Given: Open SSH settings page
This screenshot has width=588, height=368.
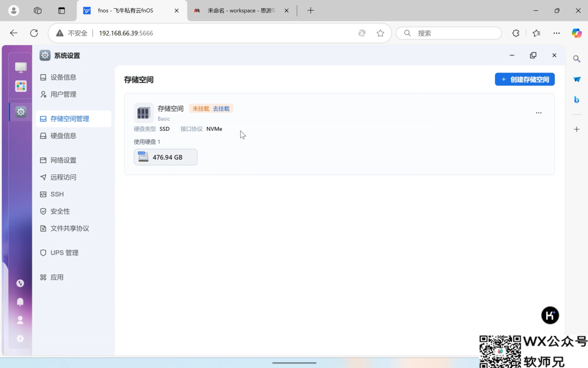Looking at the screenshot, I should 73,194.
